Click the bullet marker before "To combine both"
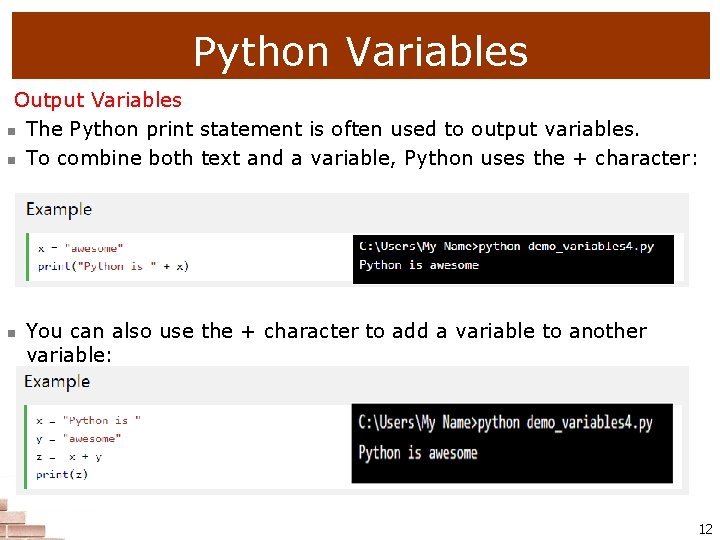 [9, 160]
